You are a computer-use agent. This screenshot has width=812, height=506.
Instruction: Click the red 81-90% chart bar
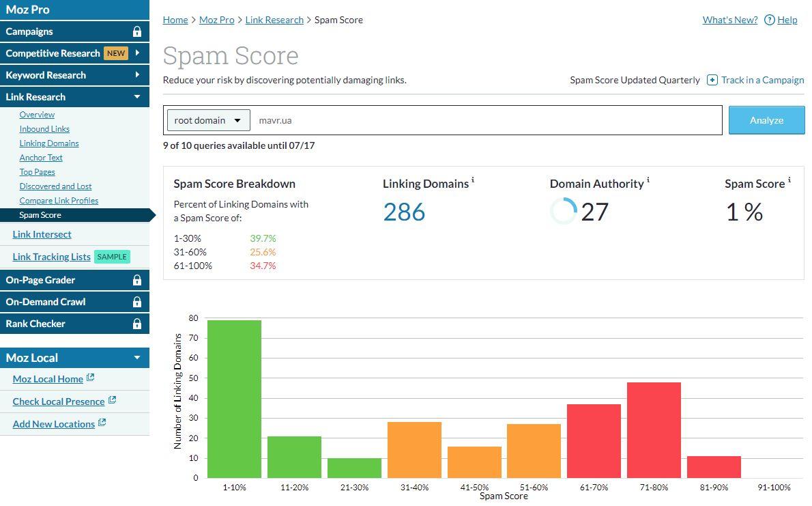pyautogui.click(x=714, y=467)
